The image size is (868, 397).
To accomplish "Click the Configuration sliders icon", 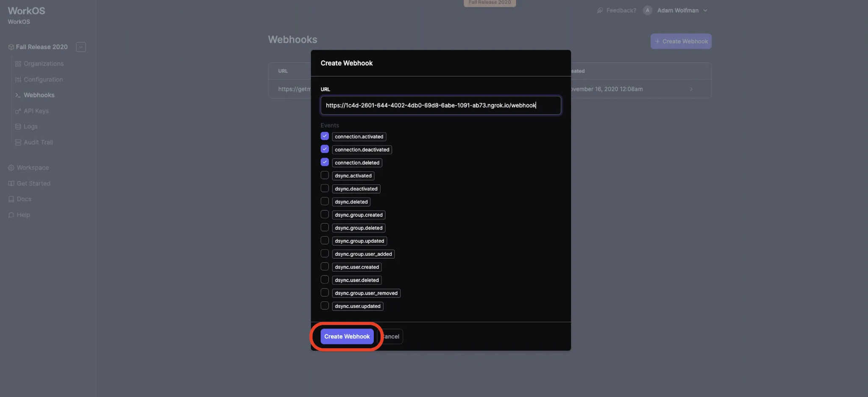I will pos(18,79).
